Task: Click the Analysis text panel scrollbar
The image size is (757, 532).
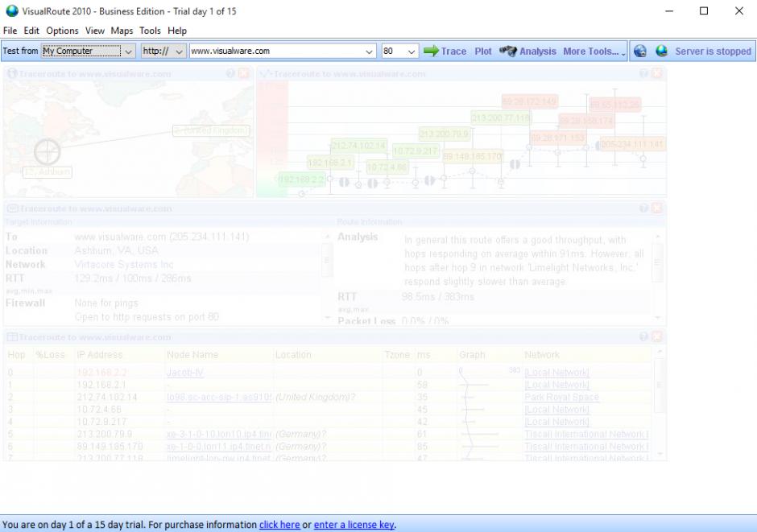Action: coord(657,276)
